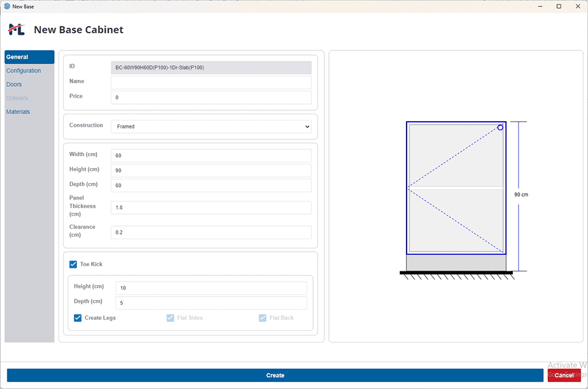The width and height of the screenshot is (588, 389).
Task: Click the red Cancel button
Action: (564, 375)
